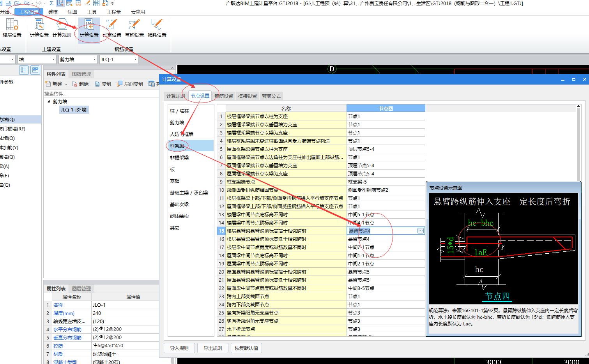
Task: Switch to the 工程量 ribbon tab
Action: [114, 12]
